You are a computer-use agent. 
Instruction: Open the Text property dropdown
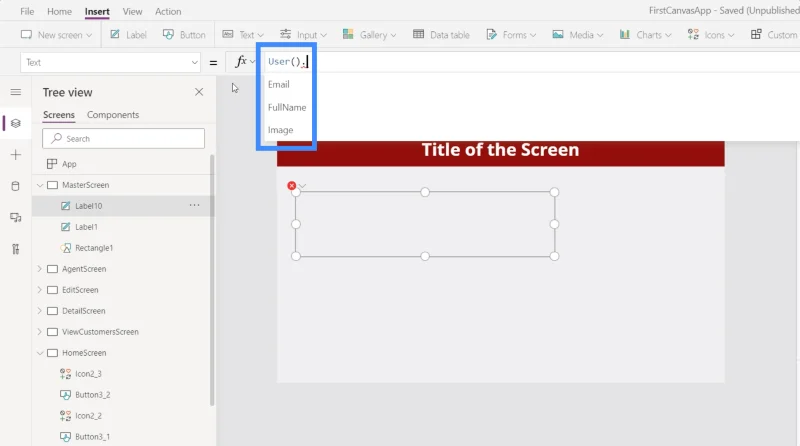pos(110,62)
